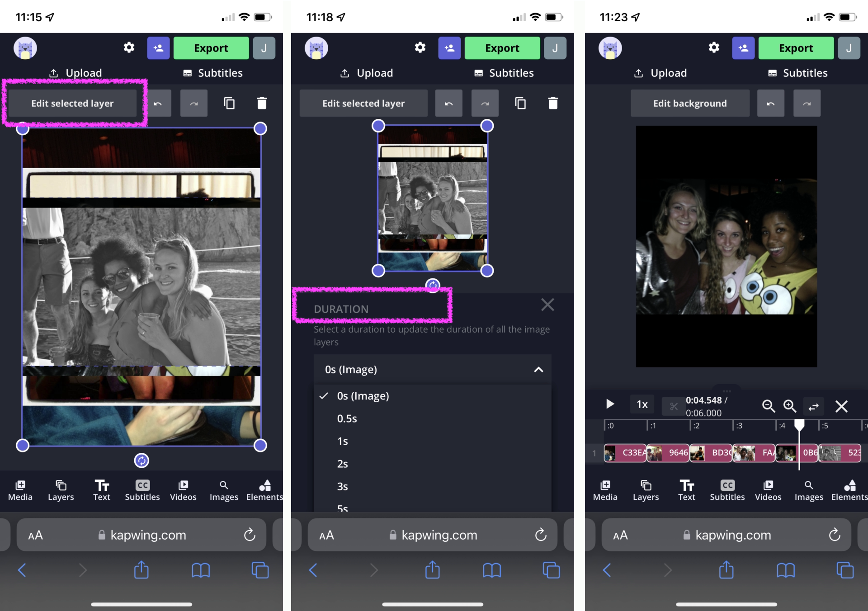868x611 pixels.
Task: Click the scissors split icon in the timeline
Action: 674,406
